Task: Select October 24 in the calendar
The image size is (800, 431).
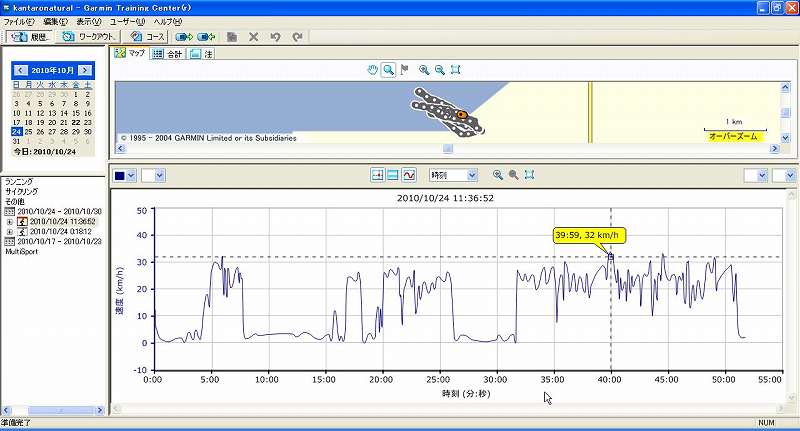Action: 16,132
